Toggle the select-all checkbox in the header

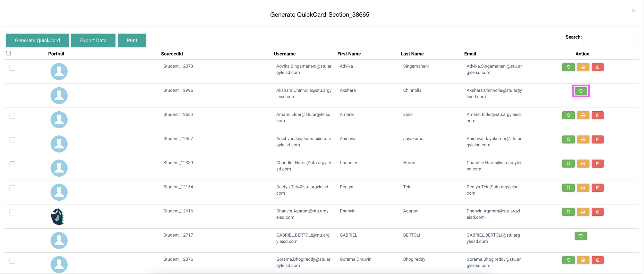[9, 53]
